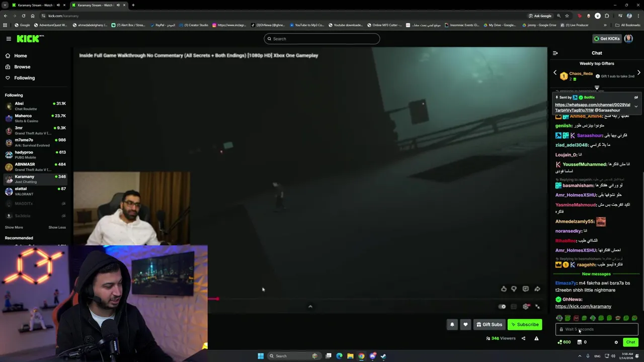Show previous weekly top gifter
The width and height of the screenshot is (644, 362).
pyautogui.click(x=555, y=73)
